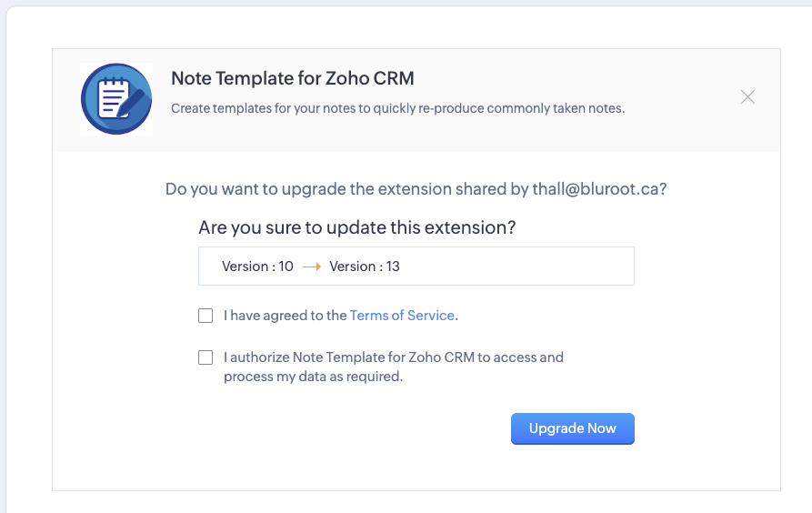The image size is (812, 513).
Task: Click the "I authorize Note Template" label text
Action: [x=393, y=357]
